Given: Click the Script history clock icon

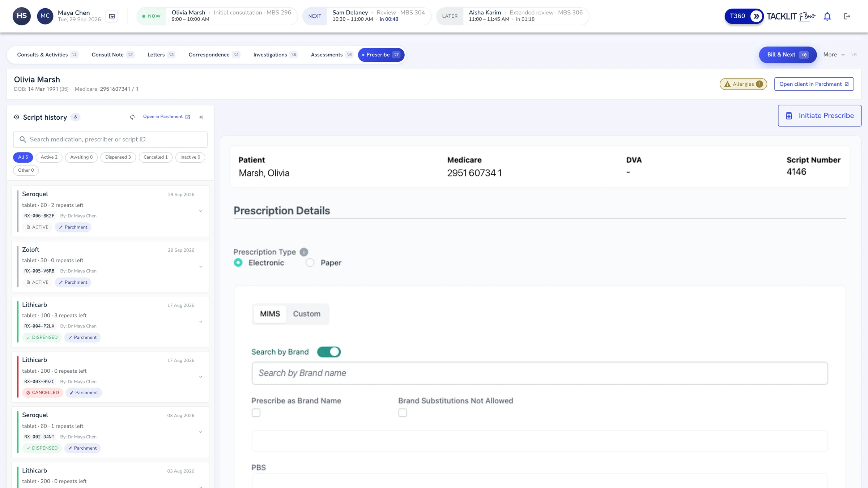Looking at the screenshot, I should [x=16, y=117].
